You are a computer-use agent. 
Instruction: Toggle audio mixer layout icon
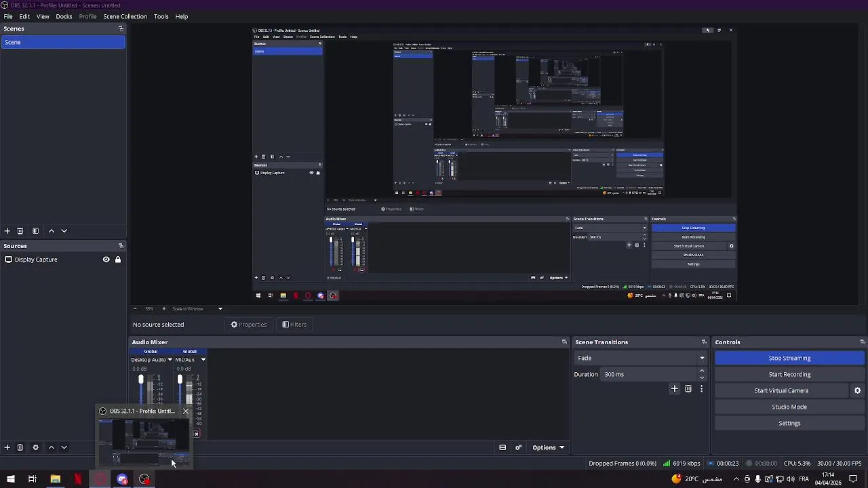(x=502, y=447)
